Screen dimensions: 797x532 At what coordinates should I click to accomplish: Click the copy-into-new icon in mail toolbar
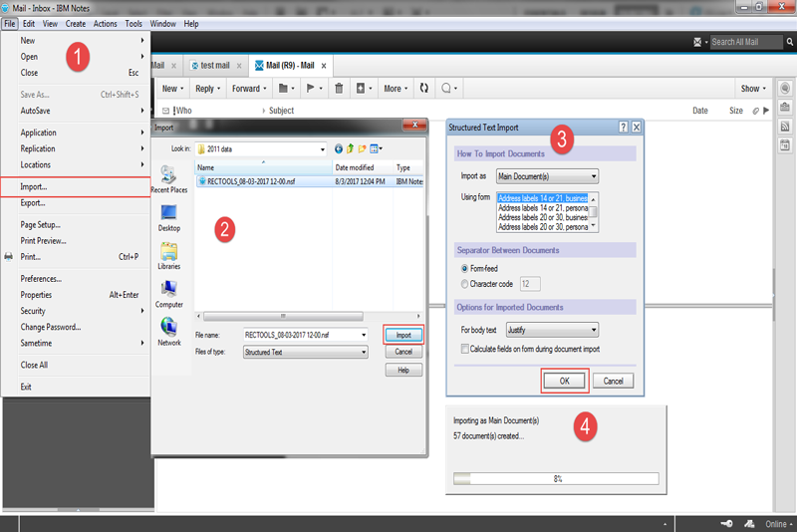click(361, 89)
